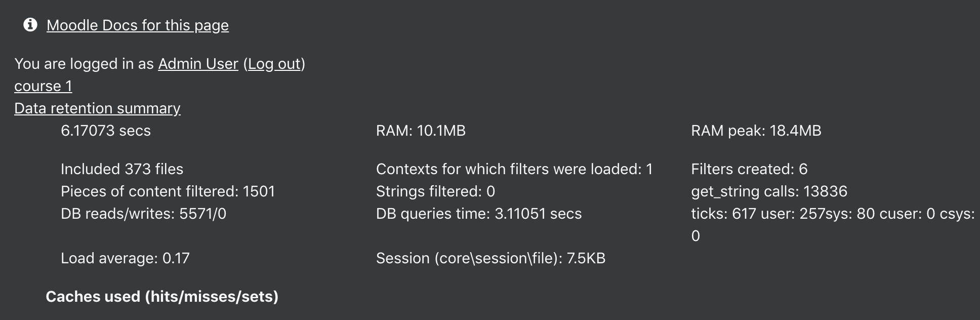Click the Caches used (hits/misses/sets) heading
Image resolution: width=980 pixels, height=320 pixels.
pos(162,297)
